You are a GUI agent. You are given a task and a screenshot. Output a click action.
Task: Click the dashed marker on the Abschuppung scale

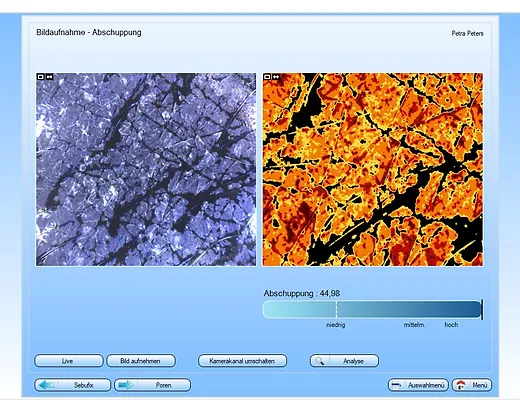336,310
